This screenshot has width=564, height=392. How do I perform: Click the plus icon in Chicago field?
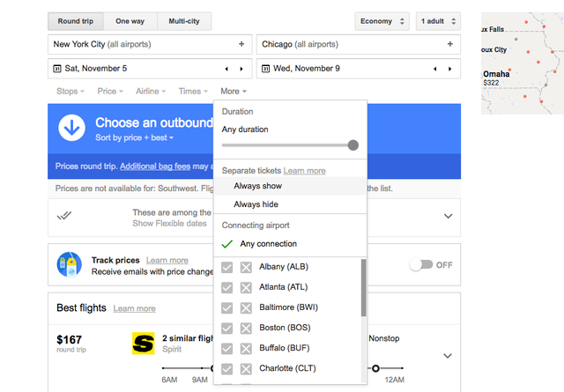point(450,43)
